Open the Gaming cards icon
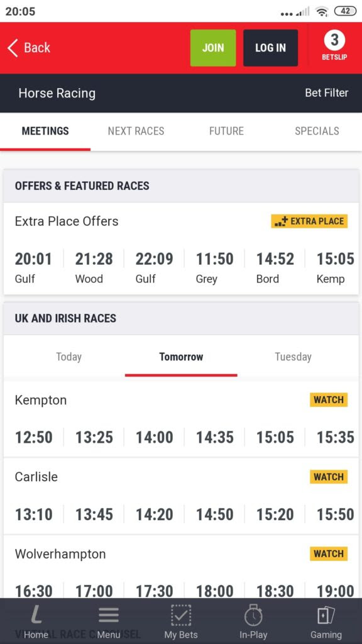The width and height of the screenshot is (362, 644). (x=326, y=616)
